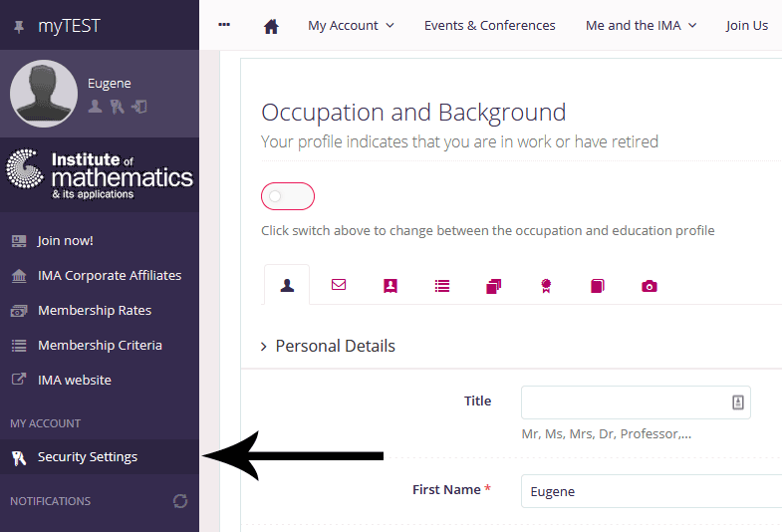Open the My Account dropdown menu
Screen dimensions: 782x532
tap(351, 26)
